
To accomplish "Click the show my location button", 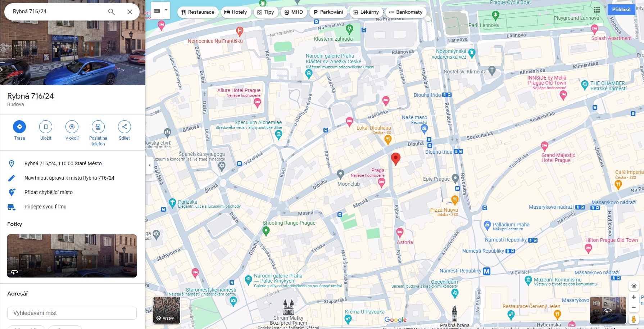I will click(x=634, y=286).
